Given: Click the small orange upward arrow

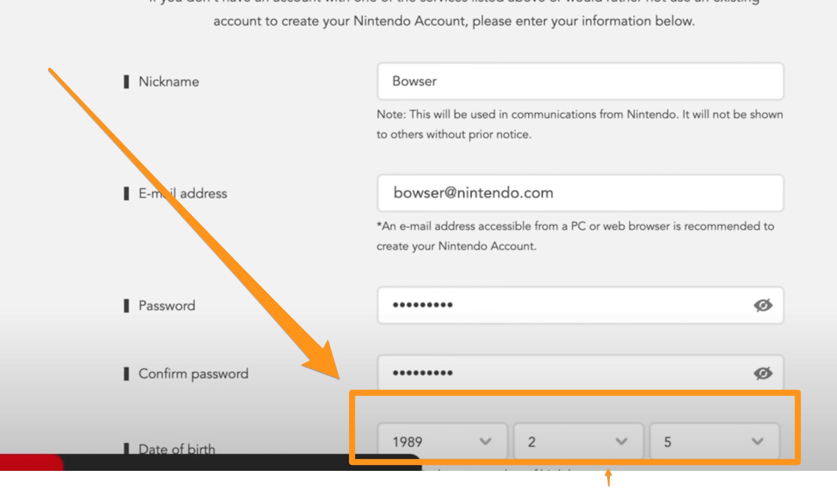Looking at the screenshot, I should [609, 477].
